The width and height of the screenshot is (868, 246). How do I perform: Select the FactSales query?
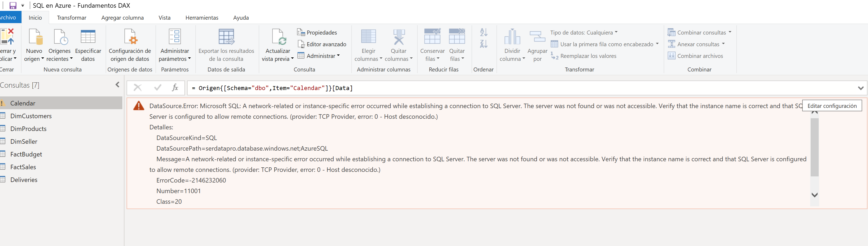(23, 167)
